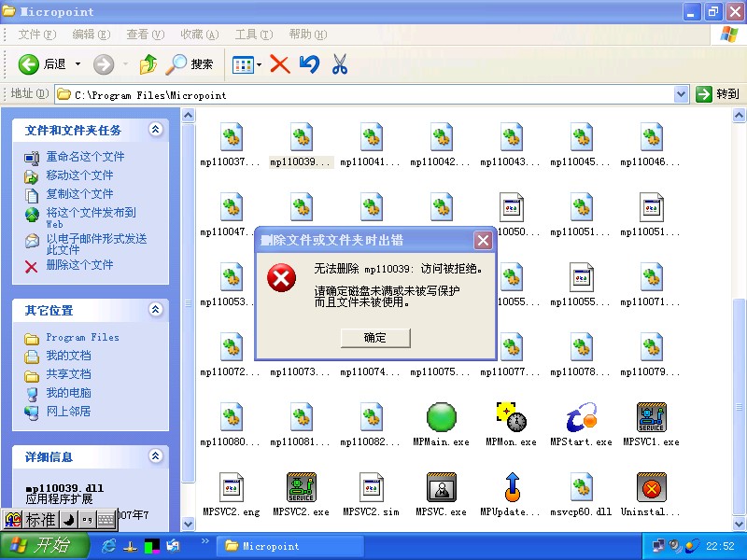Collapse the 文件和文件夹任务 panel
This screenshot has height=560, width=747.
155,130
